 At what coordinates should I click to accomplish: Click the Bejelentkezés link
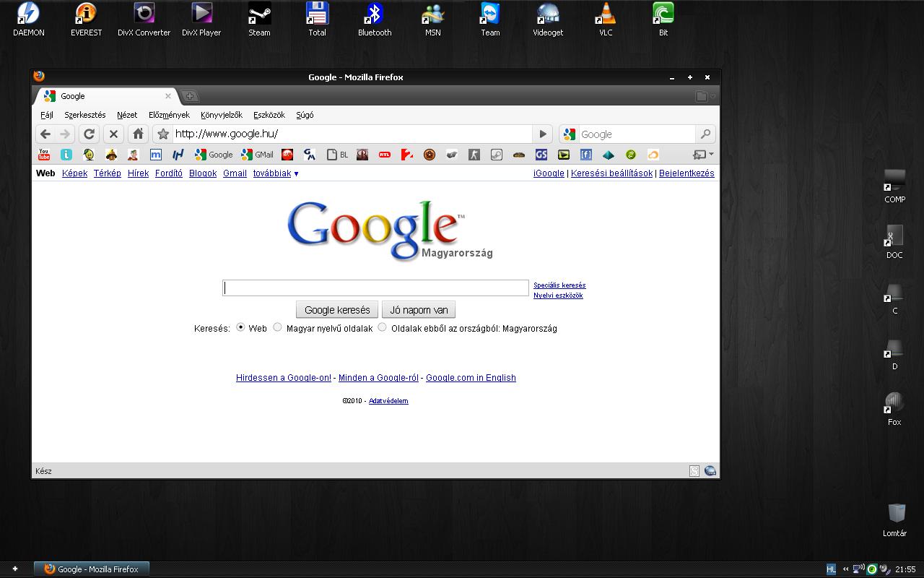(x=687, y=173)
